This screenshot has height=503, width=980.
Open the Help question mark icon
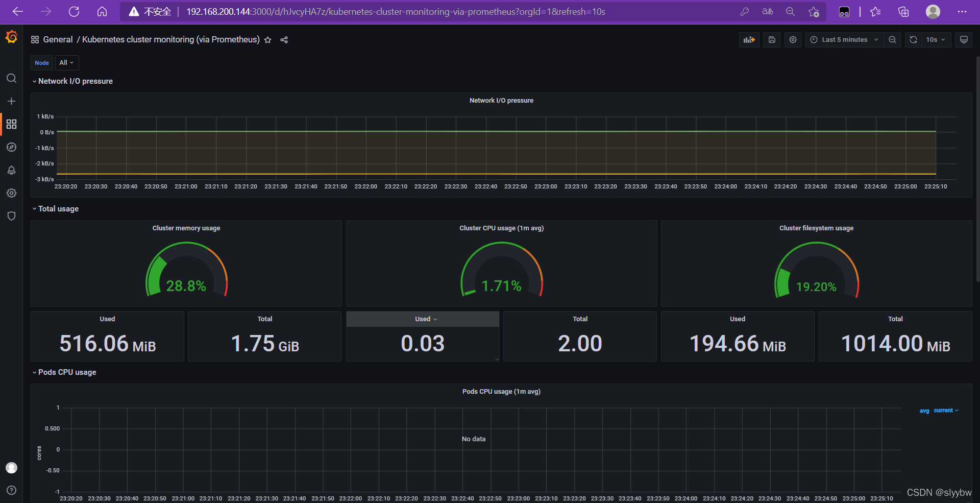(11, 490)
